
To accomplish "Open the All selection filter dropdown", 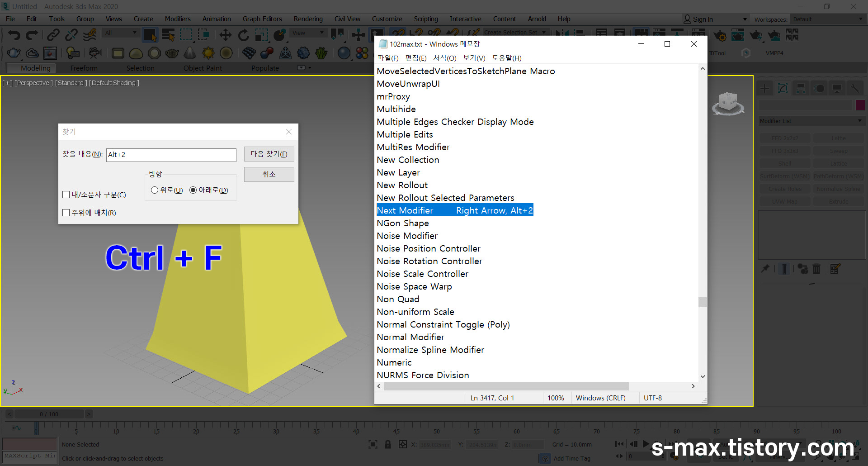I will pos(121,33).
